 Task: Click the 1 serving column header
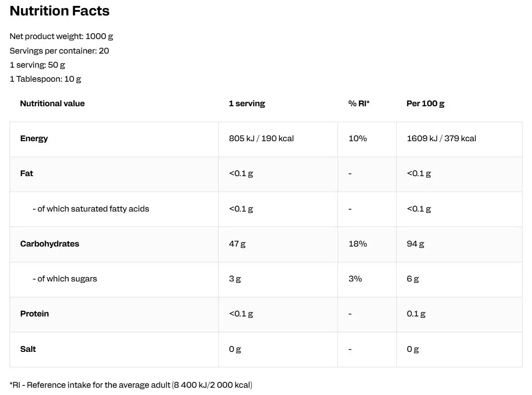247,104
